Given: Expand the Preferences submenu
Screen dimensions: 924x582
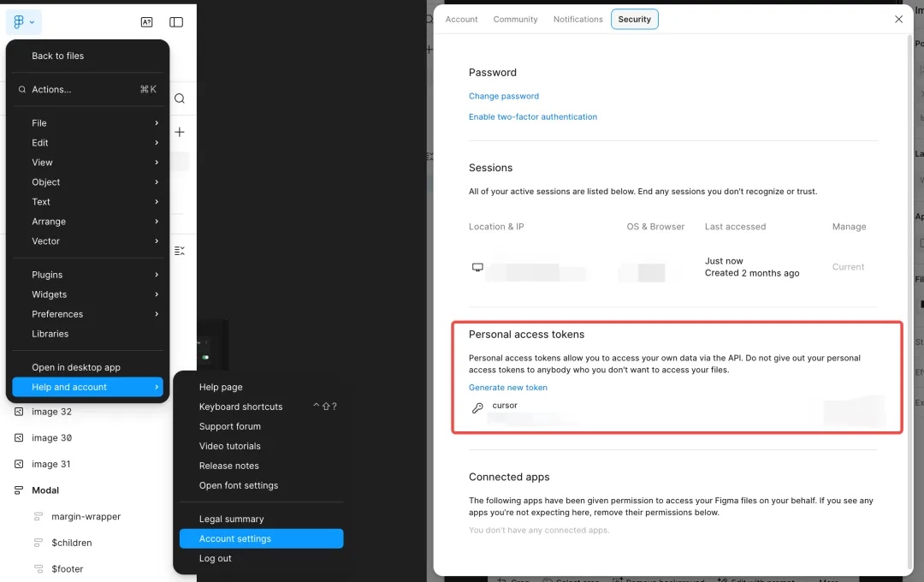Looking at the screenshot, I should [87, 314].
